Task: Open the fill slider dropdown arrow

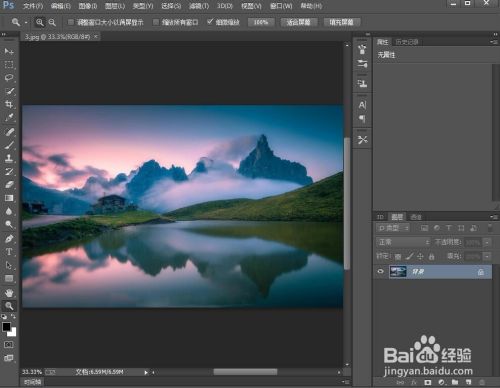Action: pyautogui.click(x=487, y=256)
